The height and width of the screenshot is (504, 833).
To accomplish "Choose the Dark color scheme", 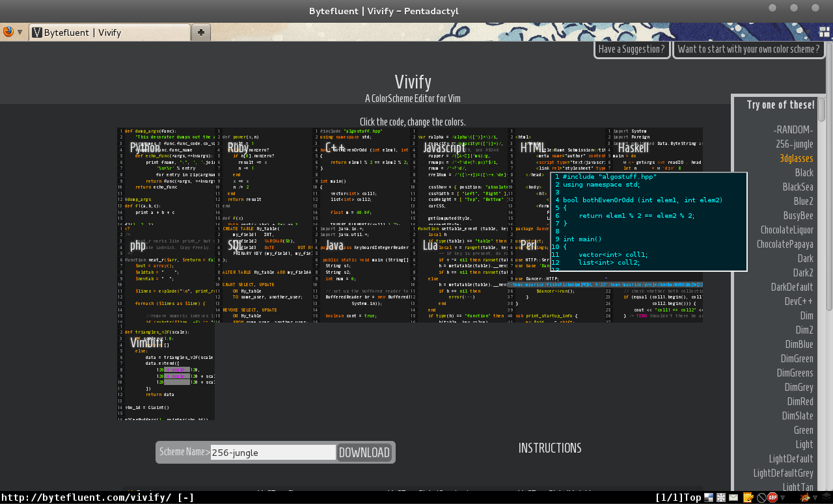I will click(806, 259).
